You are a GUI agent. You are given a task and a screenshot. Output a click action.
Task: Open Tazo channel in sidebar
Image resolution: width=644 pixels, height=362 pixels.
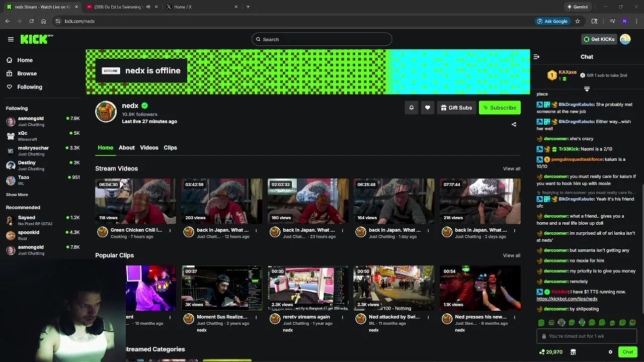click(43, 180)
